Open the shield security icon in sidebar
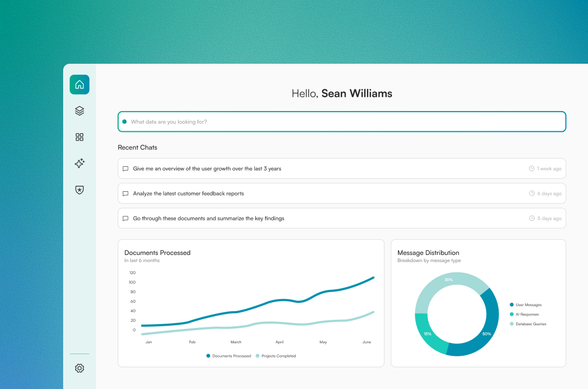This screenshot has height=389, width=588. point(79,190)
